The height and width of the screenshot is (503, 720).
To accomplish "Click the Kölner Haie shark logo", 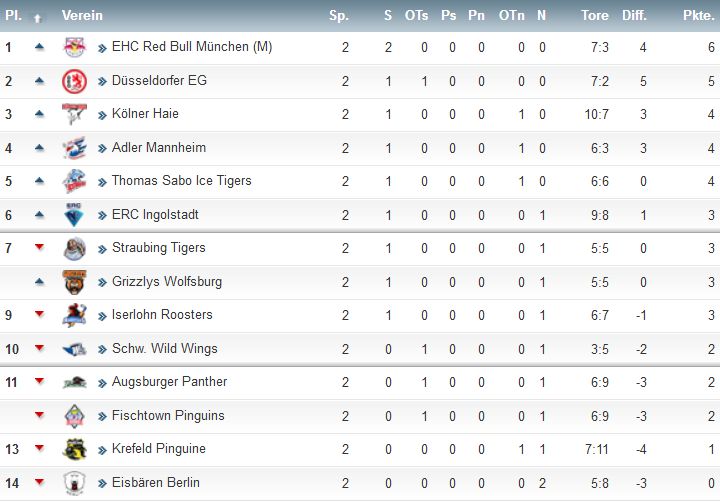I will tap(74, 114).
